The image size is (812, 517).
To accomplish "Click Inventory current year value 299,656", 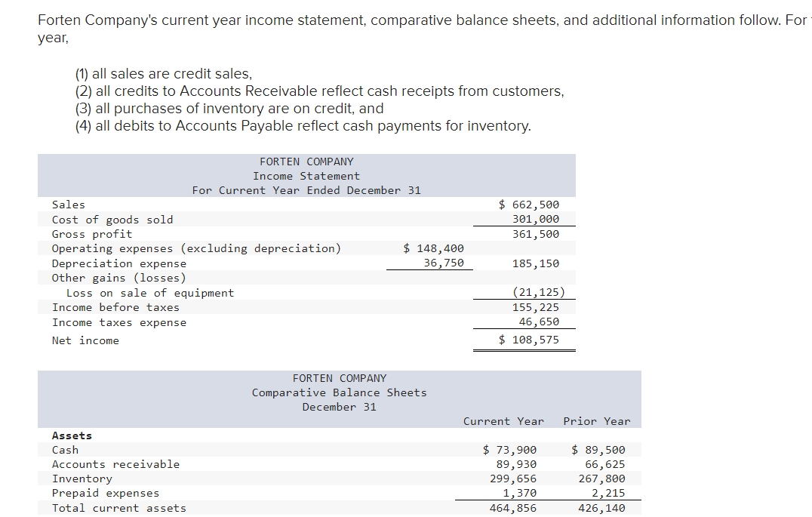I will (513, 479).
